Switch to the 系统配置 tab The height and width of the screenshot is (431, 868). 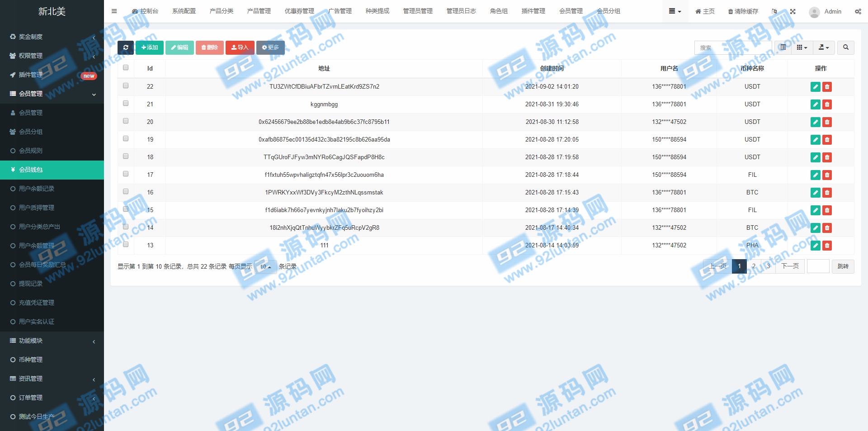(x=184, y=11)
